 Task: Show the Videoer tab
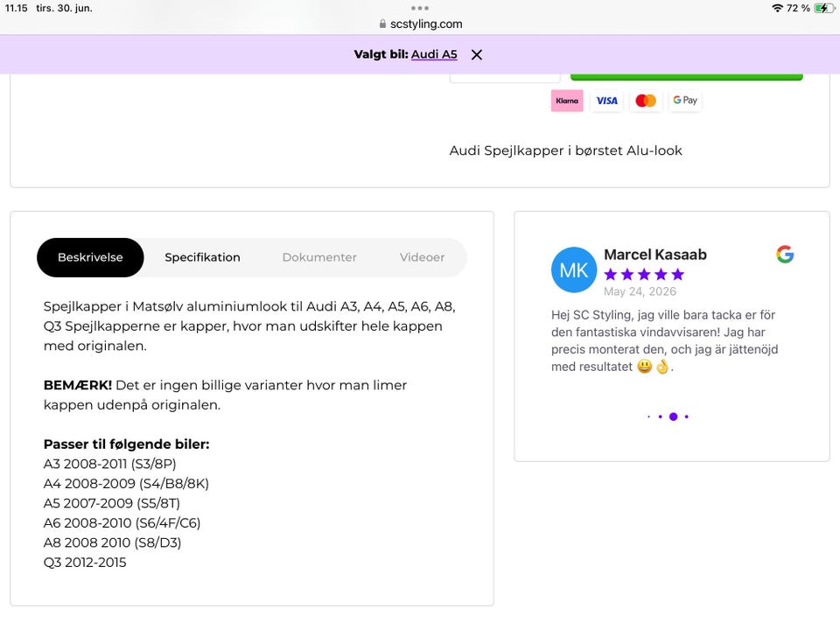[x=422, y=257]
